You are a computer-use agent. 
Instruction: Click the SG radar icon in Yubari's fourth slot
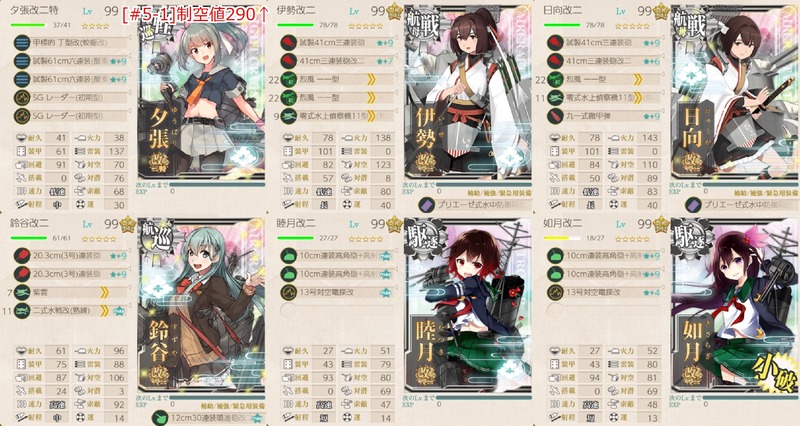click(22, 97)
